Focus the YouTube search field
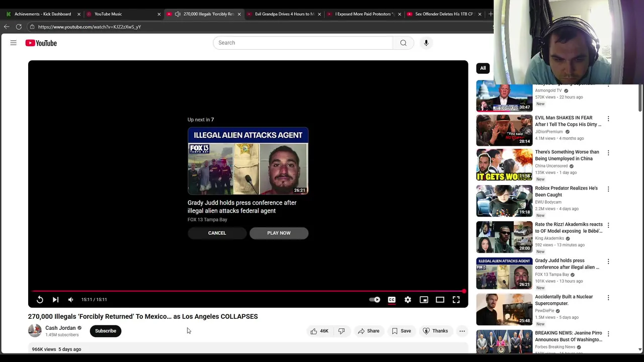644x362 pixels. [x=303, y=43]
